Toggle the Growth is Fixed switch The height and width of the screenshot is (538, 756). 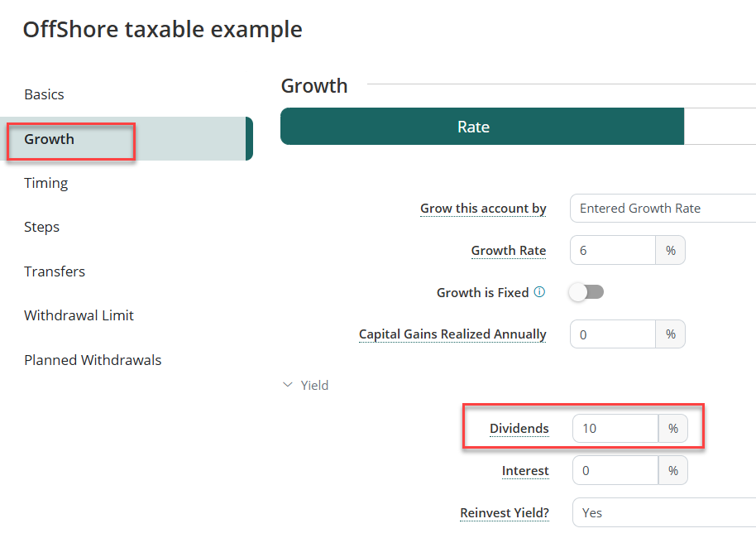point(586,292)
